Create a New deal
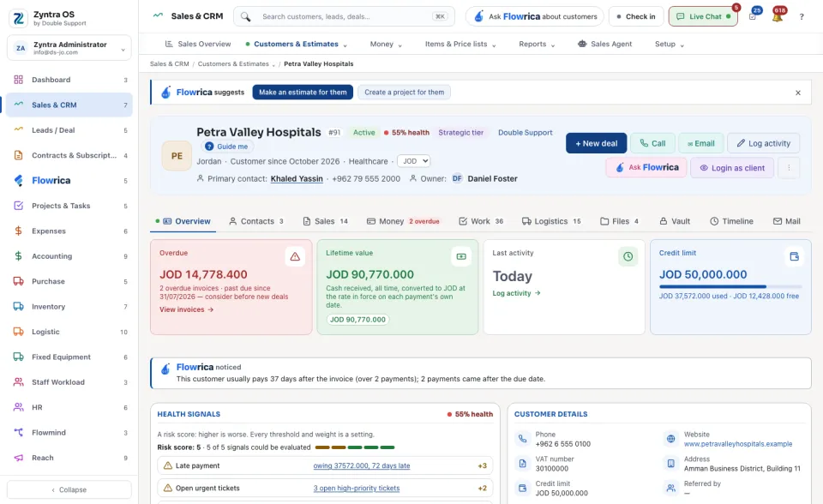Screen dimensions: 823x504 [597, 143]
